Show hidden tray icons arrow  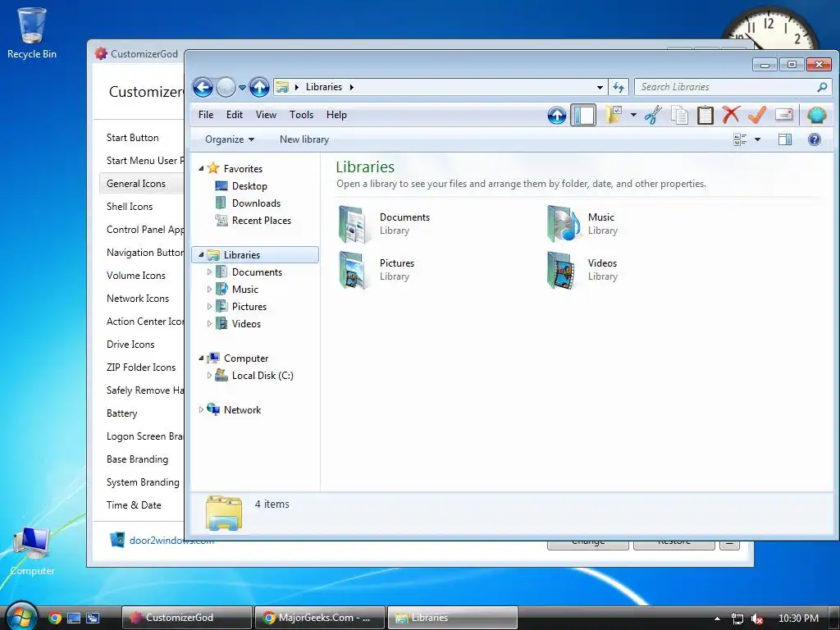click(717, 619)
